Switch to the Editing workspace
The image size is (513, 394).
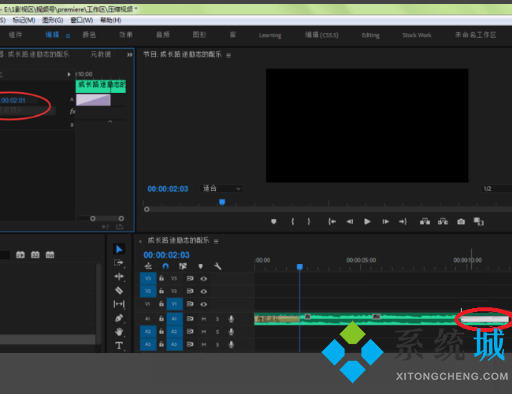coord(371,35)
